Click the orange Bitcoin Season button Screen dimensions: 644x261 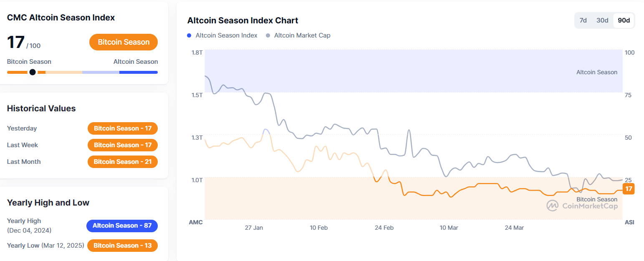(x=123, y=42)
